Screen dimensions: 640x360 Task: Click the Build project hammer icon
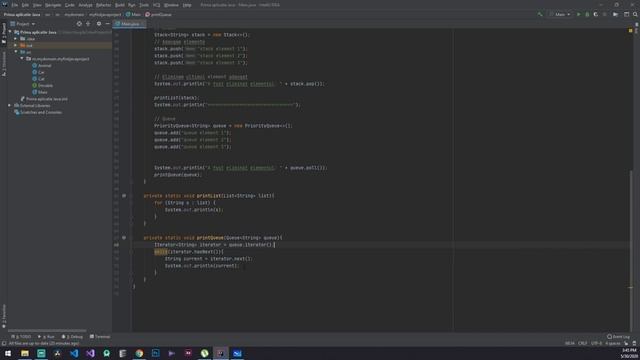coord(540,14)
